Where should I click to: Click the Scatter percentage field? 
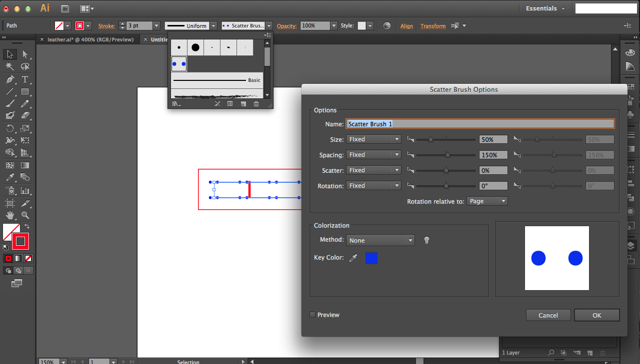493,170
